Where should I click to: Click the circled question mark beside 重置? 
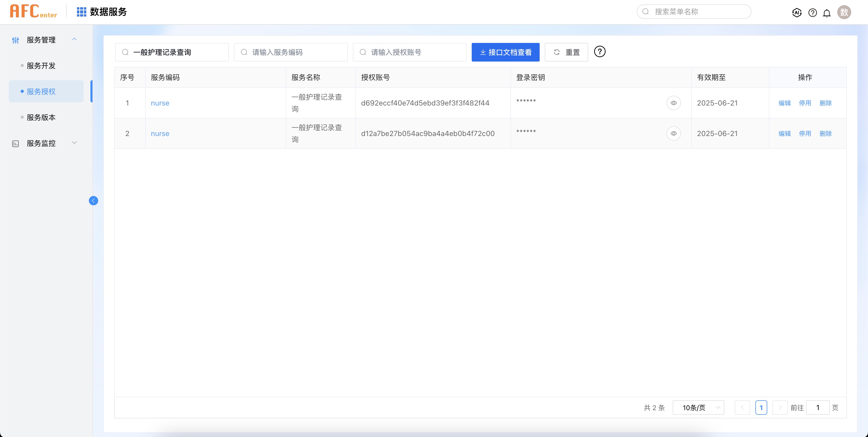(599, 52)
